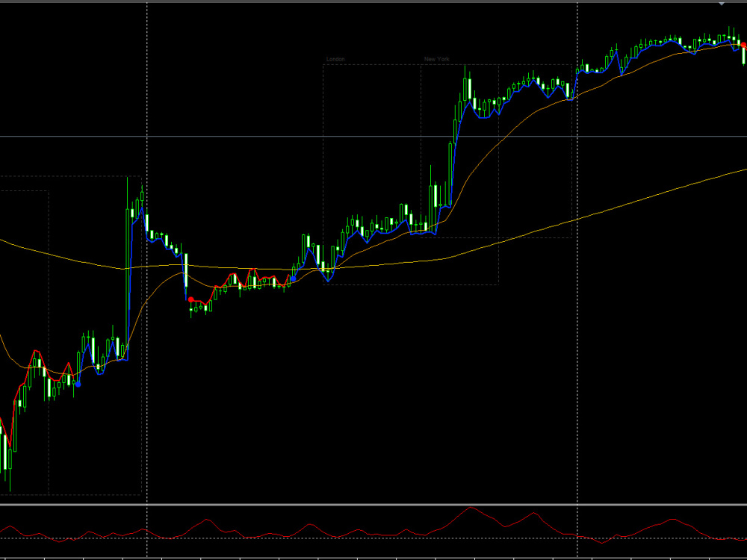
Task: Select the horizontal grey price line
Action: (x=373, y=137)
